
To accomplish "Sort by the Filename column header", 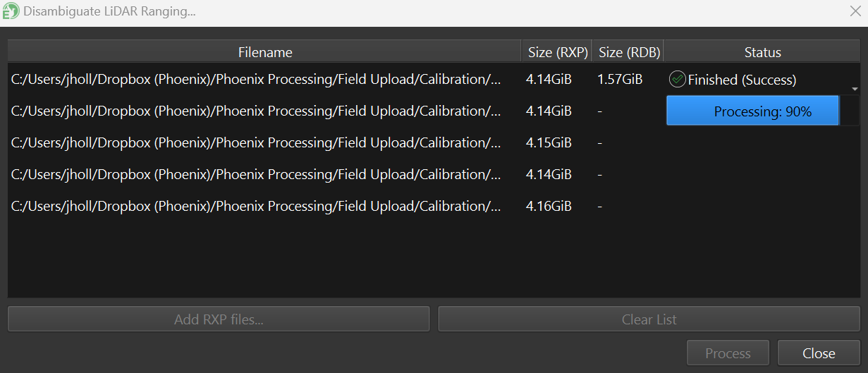I will 265,52.
